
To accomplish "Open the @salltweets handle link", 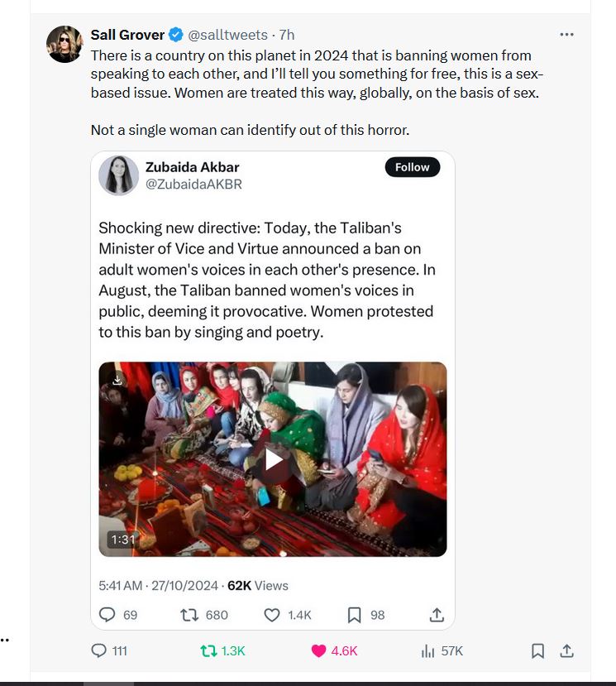I will (x=228, y=35).
